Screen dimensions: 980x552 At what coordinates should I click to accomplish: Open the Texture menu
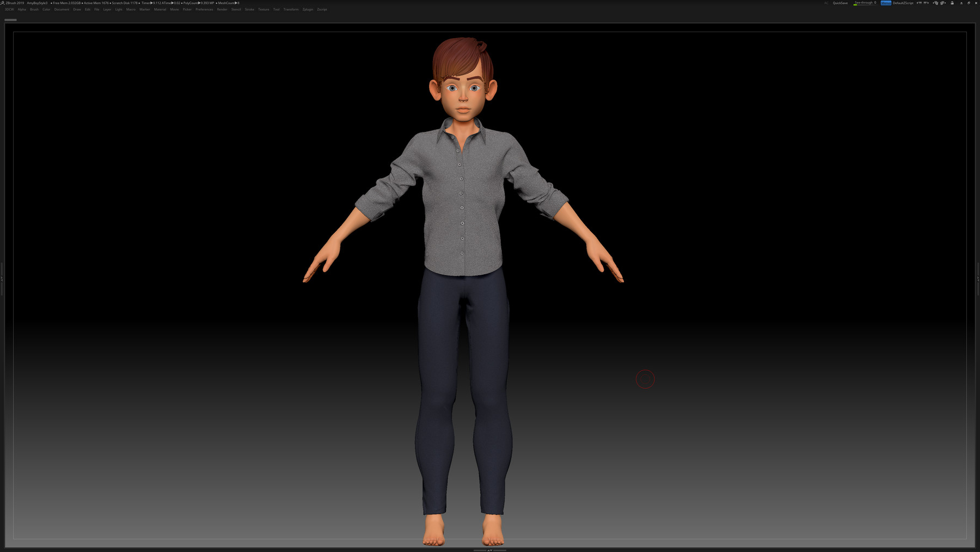[x=264, y=9]
